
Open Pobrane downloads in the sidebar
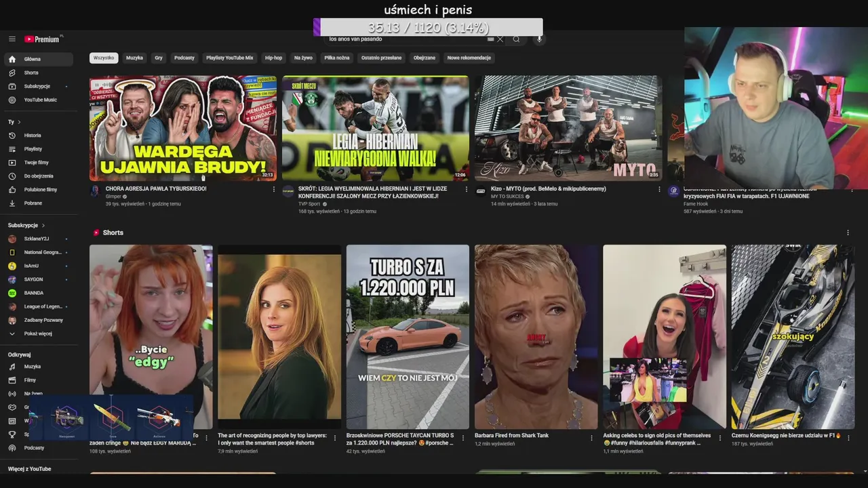click(x=39, y=203)
